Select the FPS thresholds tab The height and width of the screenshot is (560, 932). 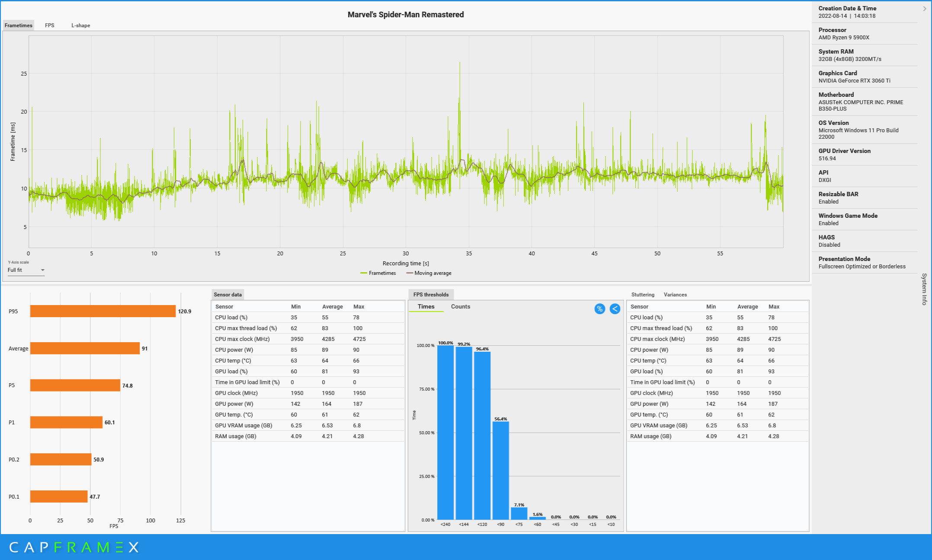[431, 295]
